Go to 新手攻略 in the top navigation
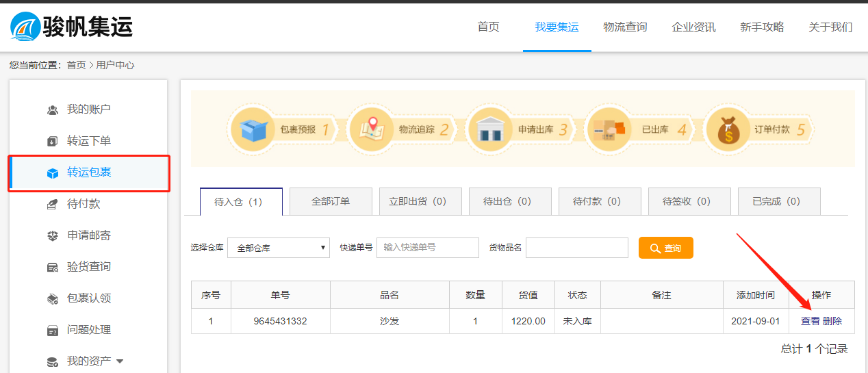The width and height of the screenshot is (868, 373). pyautogui.click(x=762, y=27)
